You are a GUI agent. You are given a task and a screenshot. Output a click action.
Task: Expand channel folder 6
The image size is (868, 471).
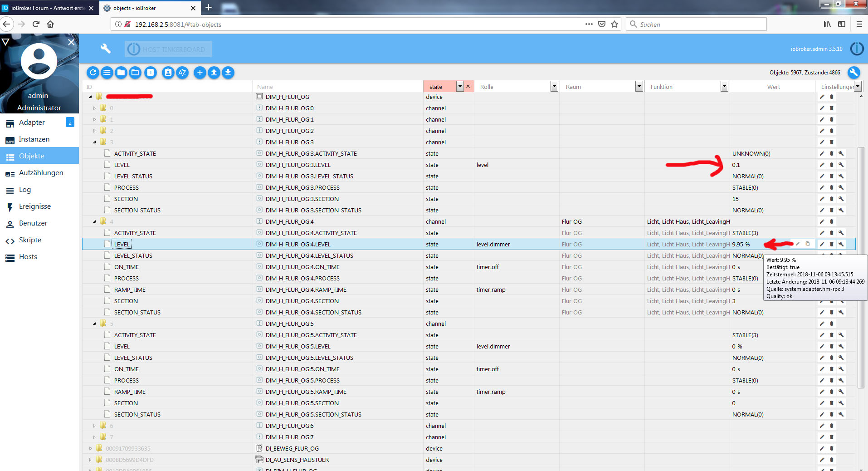tap(94, 426)
